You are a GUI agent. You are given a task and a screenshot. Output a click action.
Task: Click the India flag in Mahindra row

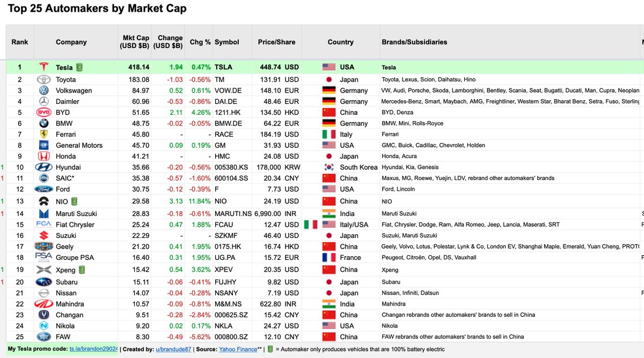[329, 304]
